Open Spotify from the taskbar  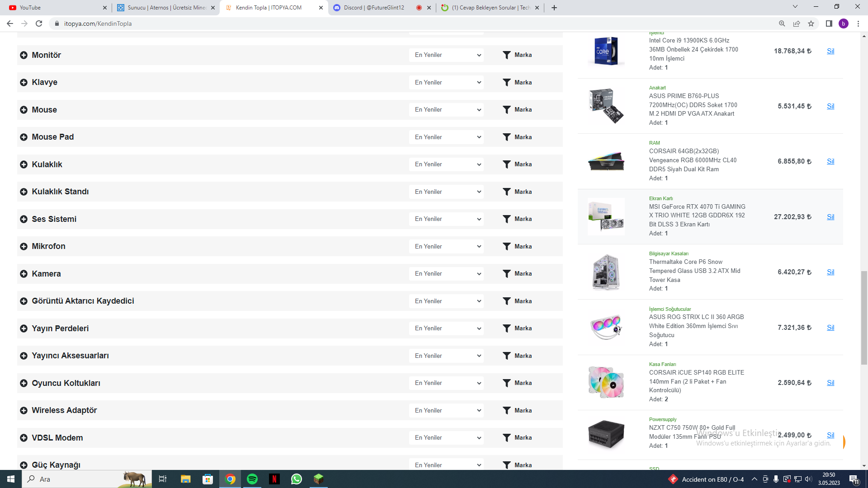[252, 479]
